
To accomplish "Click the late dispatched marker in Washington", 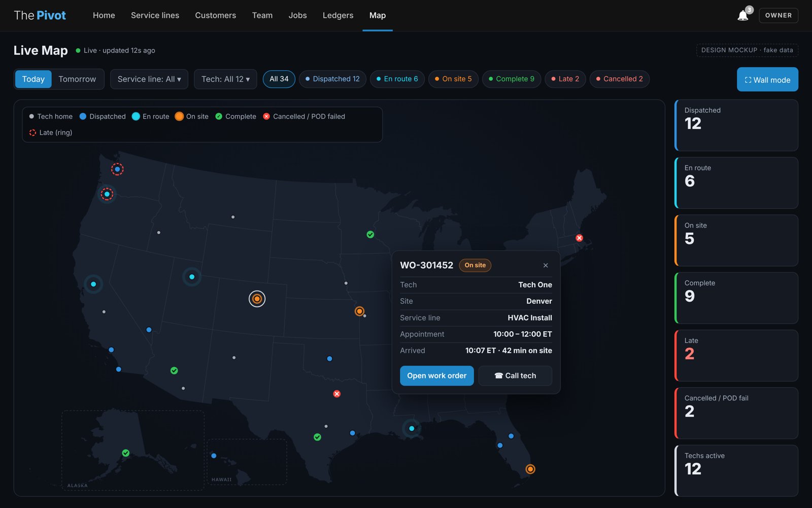I will click(117, 169).
